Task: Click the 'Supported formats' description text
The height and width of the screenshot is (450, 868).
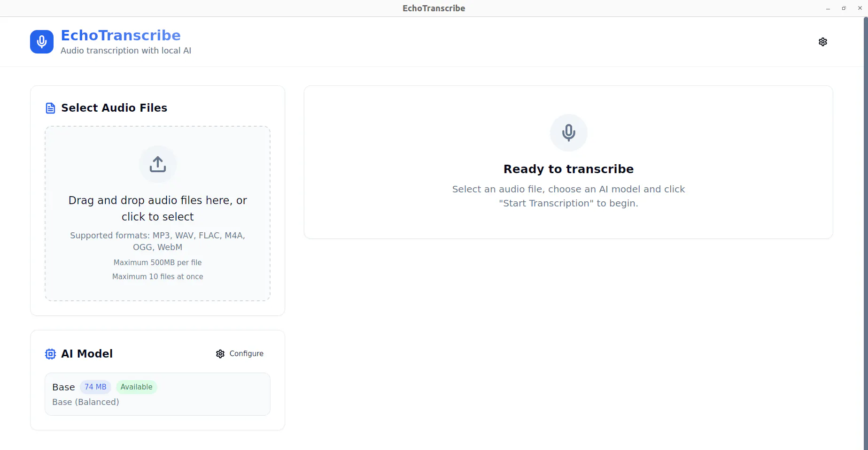Action: (157, 241)
